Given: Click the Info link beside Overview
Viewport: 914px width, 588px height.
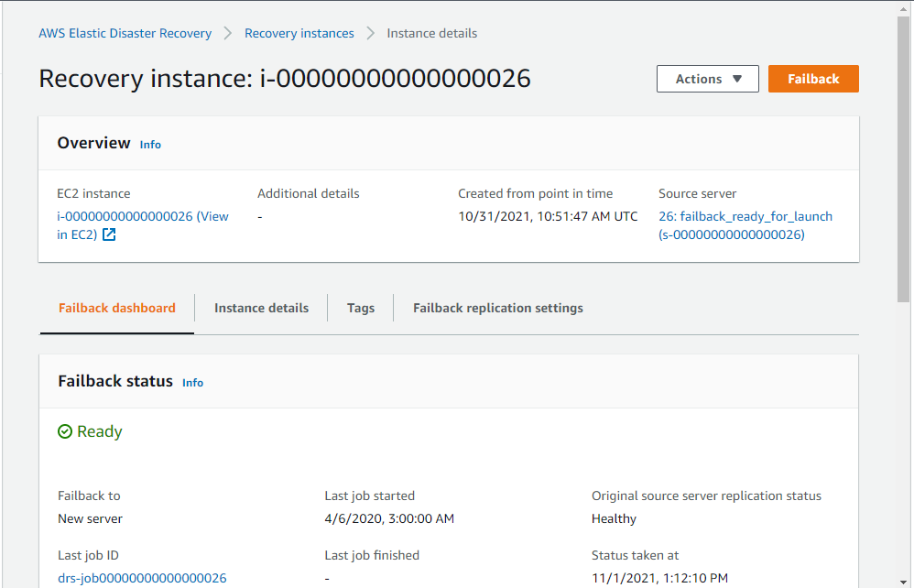Looking at the screenshot, I should click(150, 144).
